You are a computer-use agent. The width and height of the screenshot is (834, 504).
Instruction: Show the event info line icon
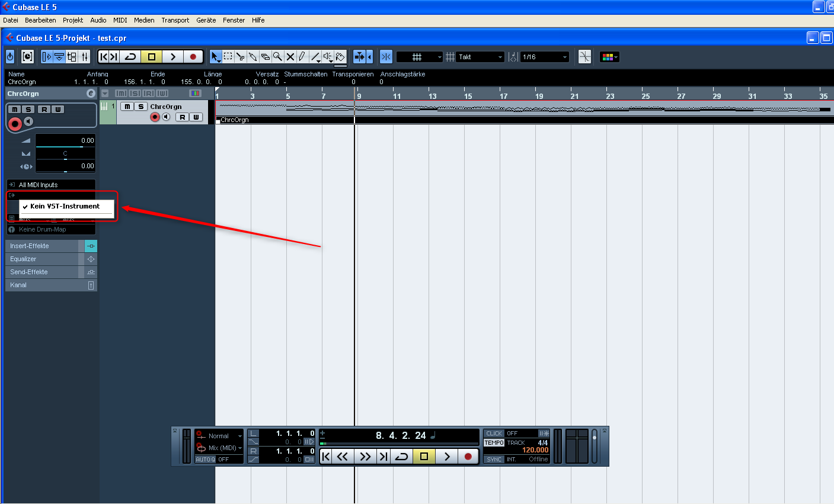(x=59, y=57)
